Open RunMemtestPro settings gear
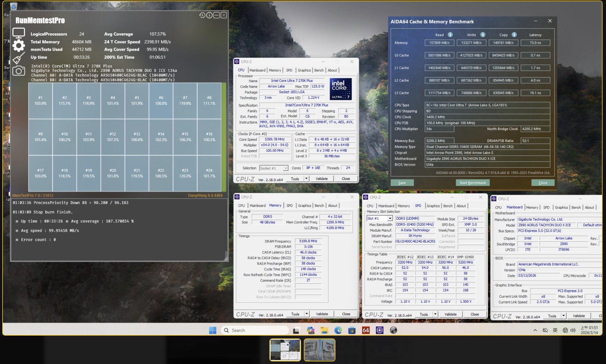The image size is (606, 364). pyautogui.click(x=19, y=45)
